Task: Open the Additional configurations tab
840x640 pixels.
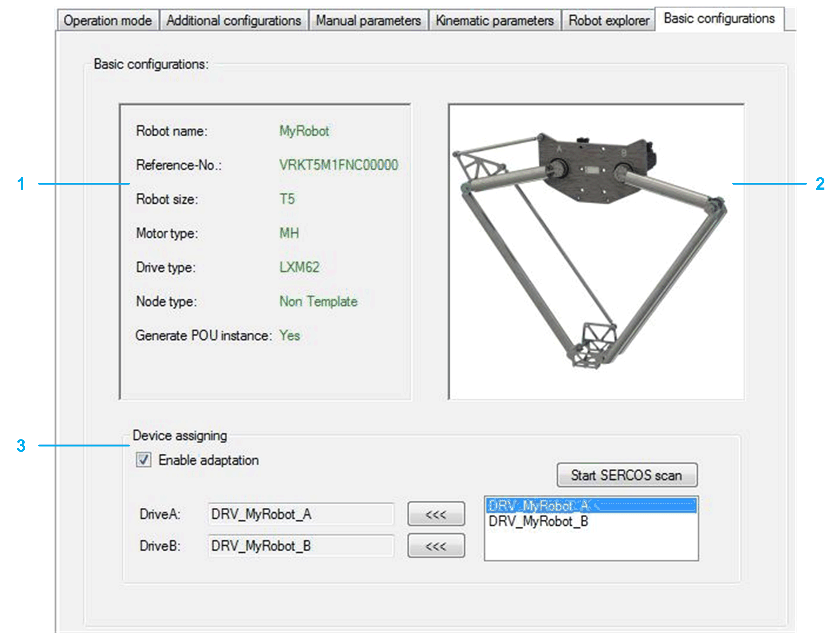Action: point(233,20)
